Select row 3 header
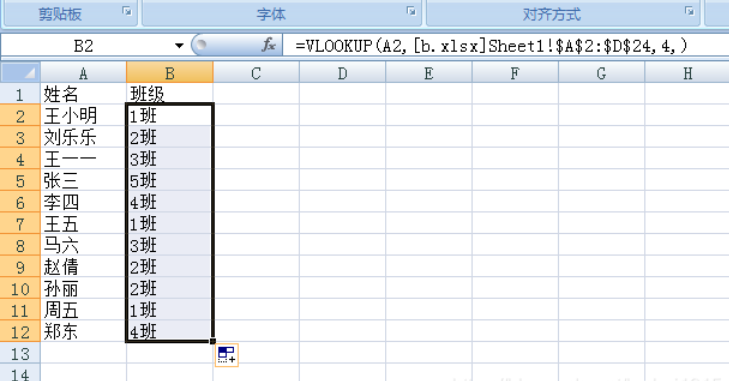Image resolution: width=729 pixels, height=381 pixels. [20, 137]
